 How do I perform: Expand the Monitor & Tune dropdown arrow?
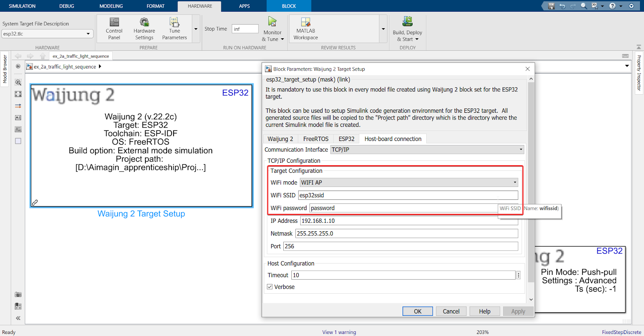(x=282, y=39)
